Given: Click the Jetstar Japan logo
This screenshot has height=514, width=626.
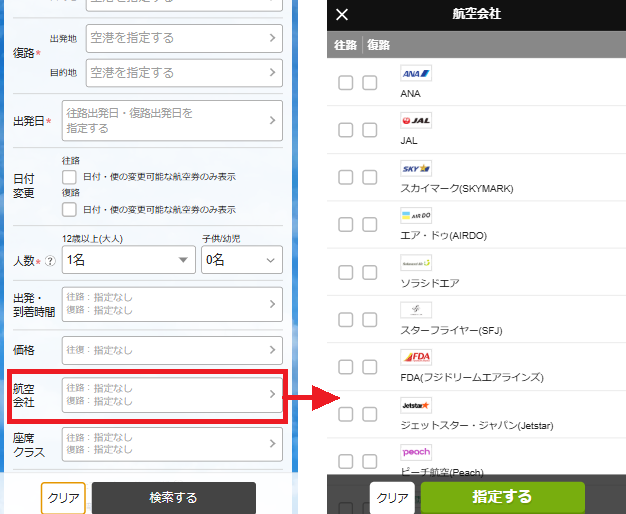Looking at the screenshot, I should [x=415, y=405].
